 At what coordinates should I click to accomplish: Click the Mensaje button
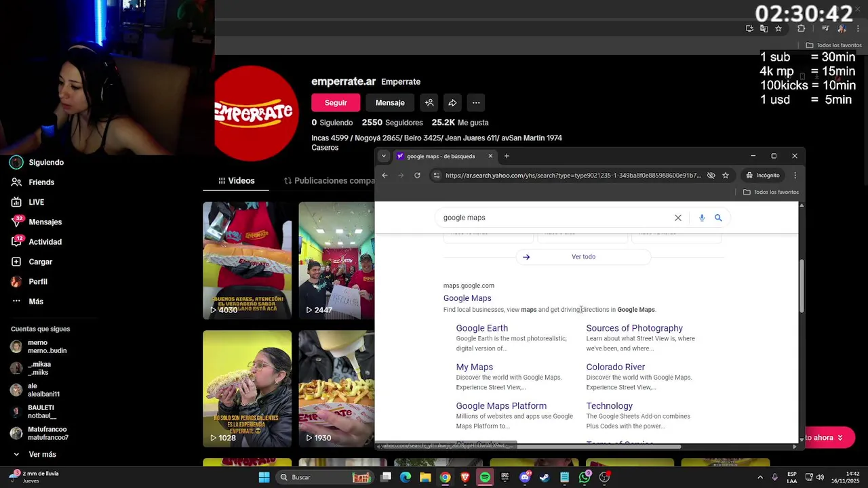coord(390,103)
